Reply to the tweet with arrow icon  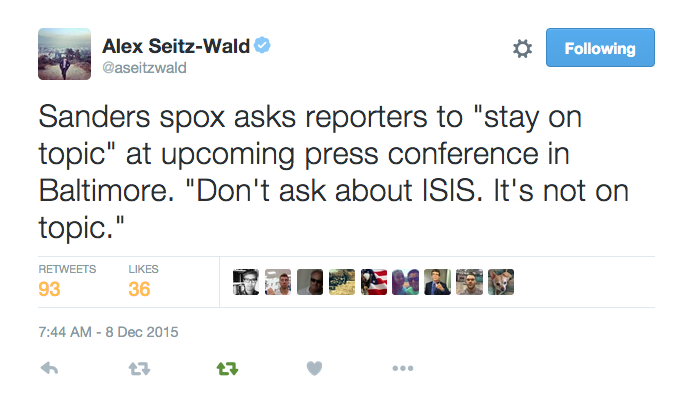49,368
